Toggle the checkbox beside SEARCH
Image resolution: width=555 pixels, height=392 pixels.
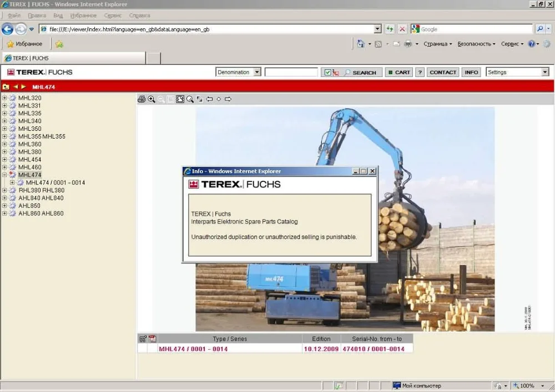pyautogui.click(x=328, y=73)
